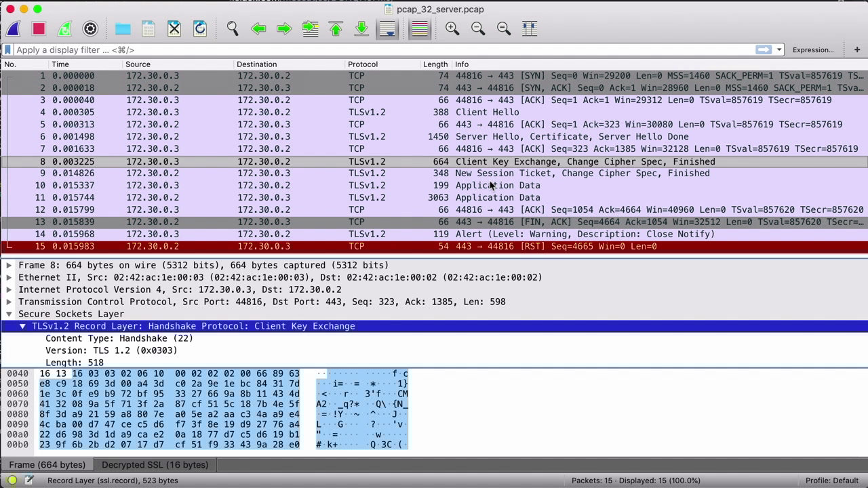Switch to the Decrypted SSL (16 bytes) tab
The width and height of the screenshot is (868, 488).
(155, 465)
